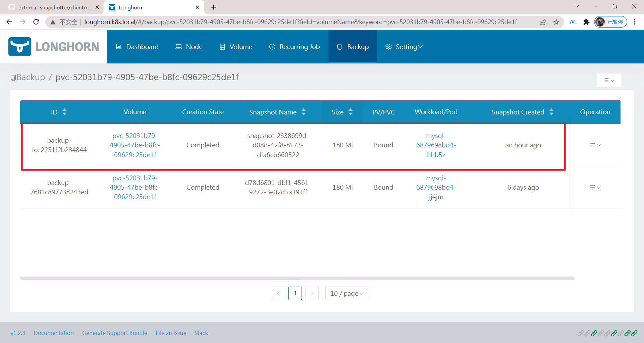Bookmark this page with star icon

click(556, 22)
